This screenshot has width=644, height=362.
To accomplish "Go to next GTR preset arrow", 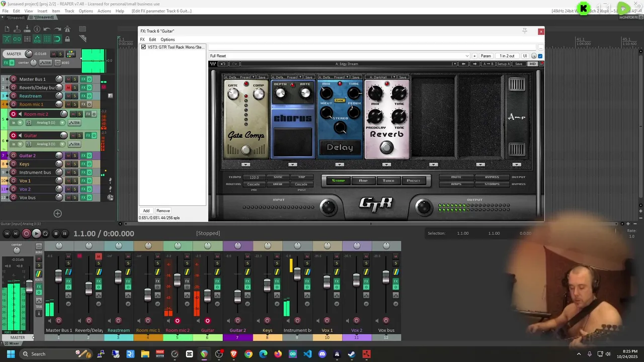I will tap(474, 64).
